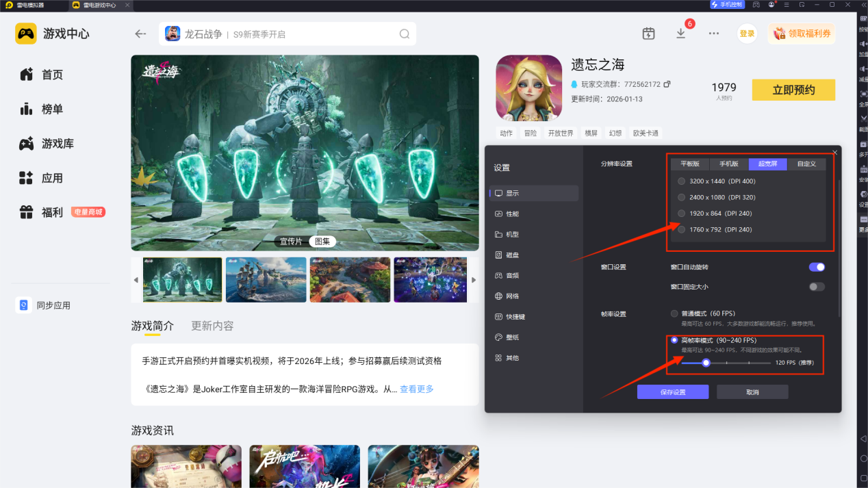
Task: Click the 保存设置 save settings button
Action: 673,392
